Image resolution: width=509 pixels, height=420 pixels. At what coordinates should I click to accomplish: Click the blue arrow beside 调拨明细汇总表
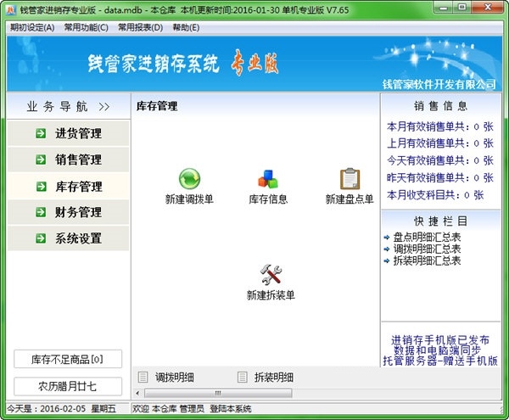387,249
